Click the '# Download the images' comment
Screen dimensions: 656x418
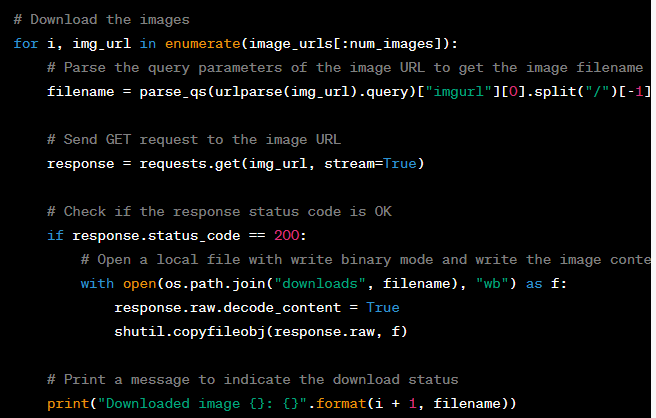pos(101,20)
